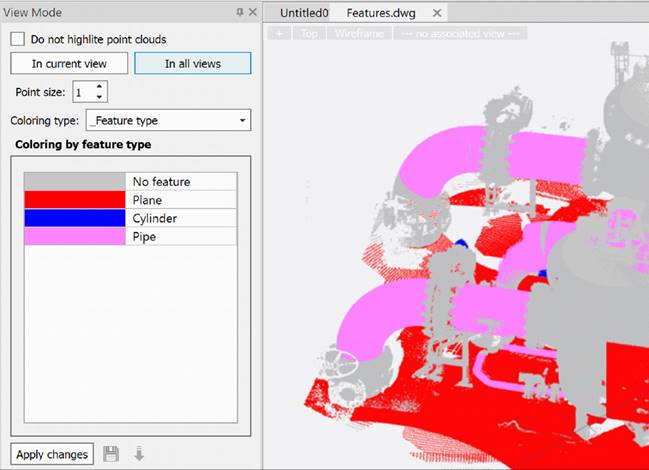The image size is (649, 470).
Task: Click the Wireframe visual style label
Action: tap(359, 34)
